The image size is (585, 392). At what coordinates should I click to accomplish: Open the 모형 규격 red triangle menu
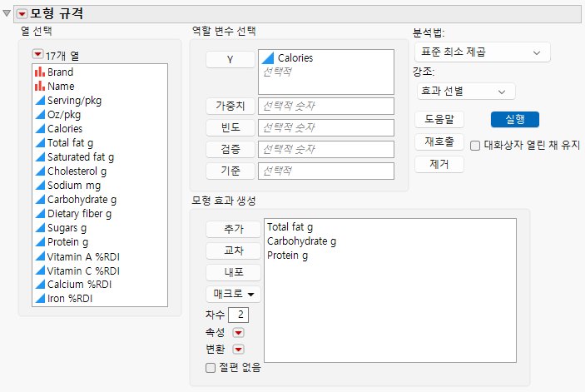[22, 14]
